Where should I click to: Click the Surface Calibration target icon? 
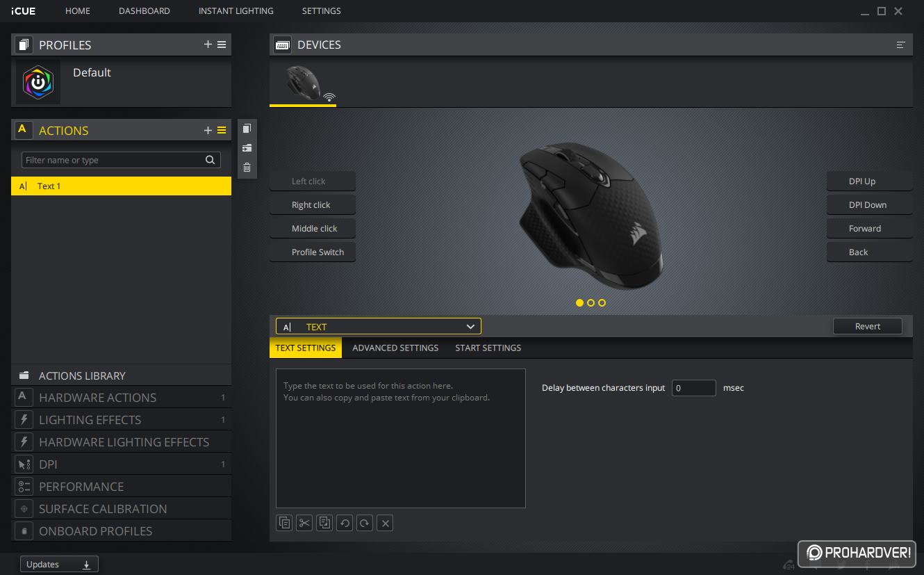point(23,509)
